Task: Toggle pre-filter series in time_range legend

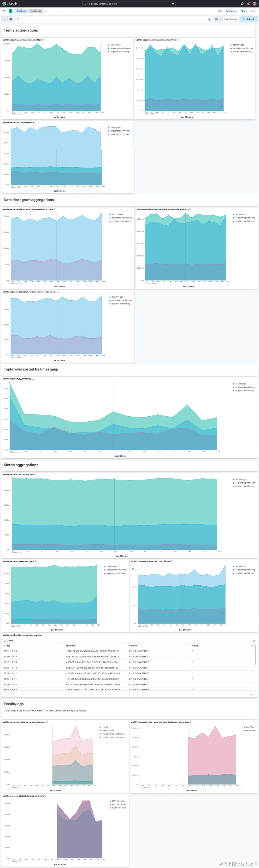Action: coord(250,727)
